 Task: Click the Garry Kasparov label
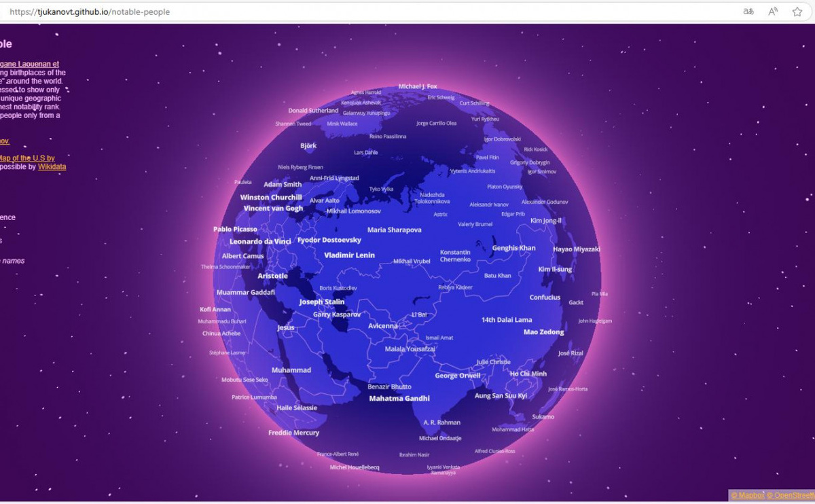tap(337, 314)
